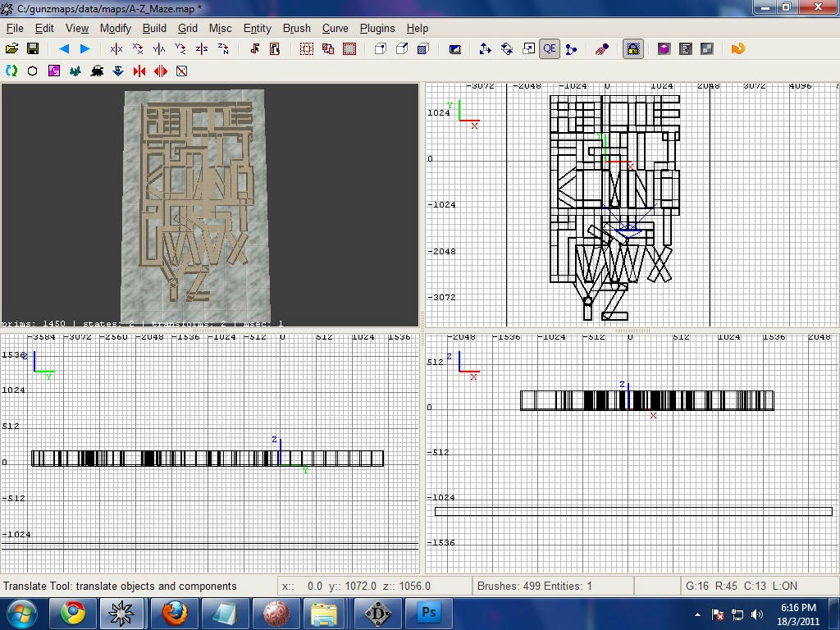Toggle QE texture lock mode
The image size is (840, 630).
(x=549, y=48)
